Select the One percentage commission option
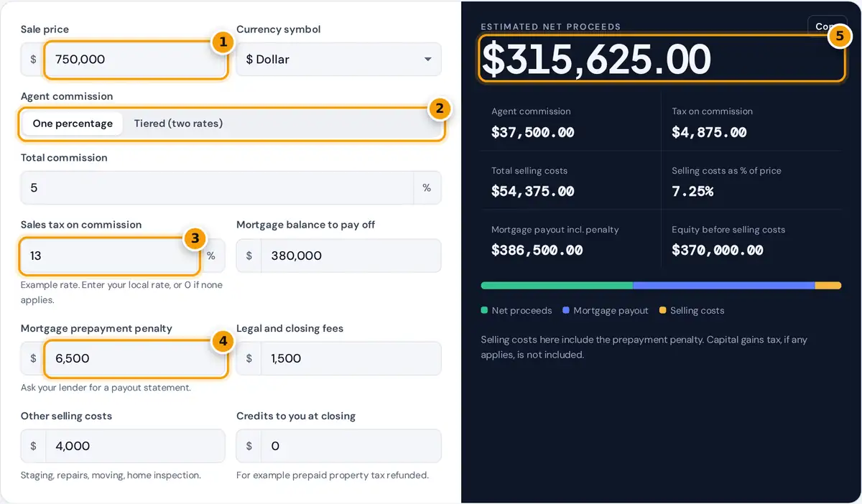Screen dimensions: 862x504 (73, 123)
